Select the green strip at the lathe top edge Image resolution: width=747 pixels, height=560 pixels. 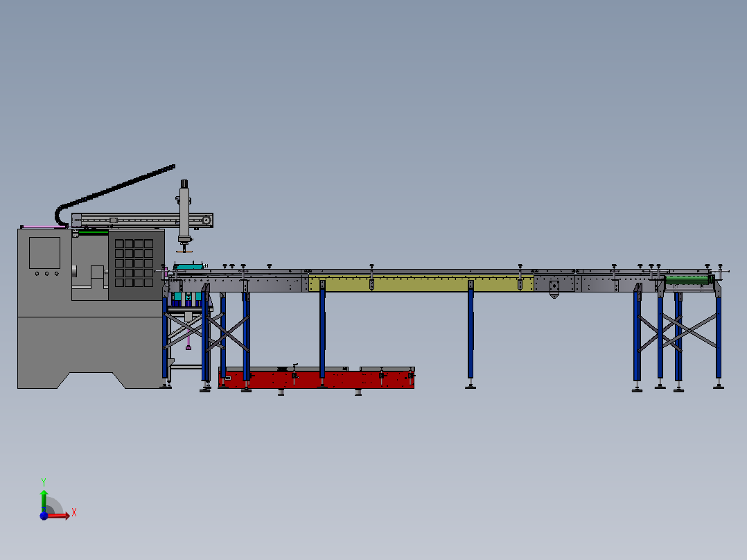(x=94, y=233)
